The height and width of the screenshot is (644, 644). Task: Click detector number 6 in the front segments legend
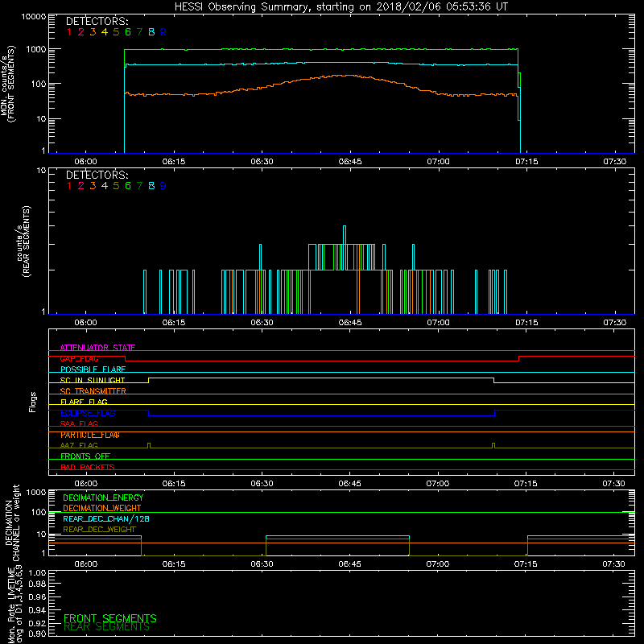[x=128, y=32]
